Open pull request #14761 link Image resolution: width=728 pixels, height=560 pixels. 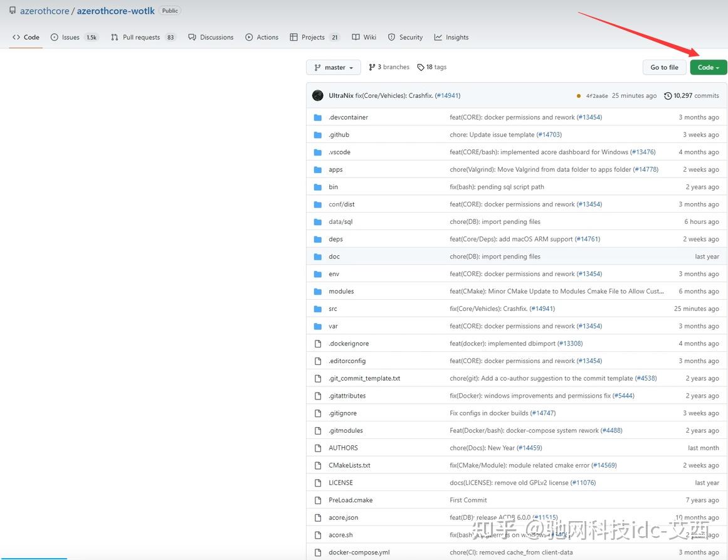pos(588,239)
